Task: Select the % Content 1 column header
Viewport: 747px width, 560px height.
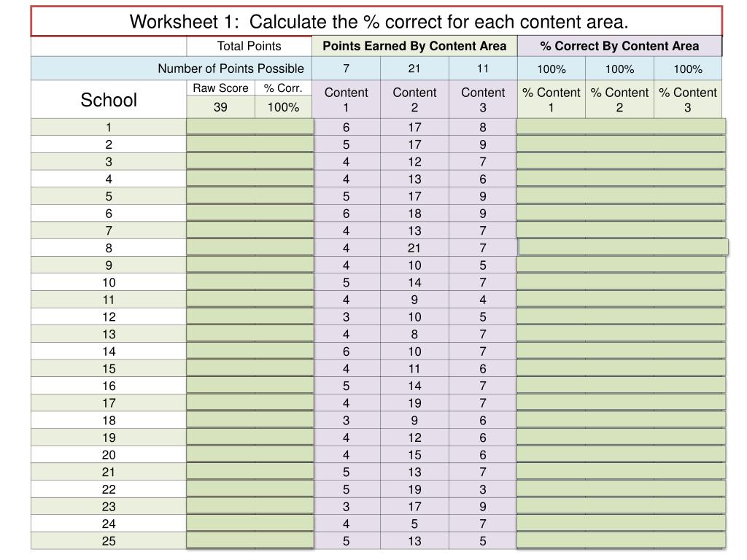Action: click(x=551, y=99)
